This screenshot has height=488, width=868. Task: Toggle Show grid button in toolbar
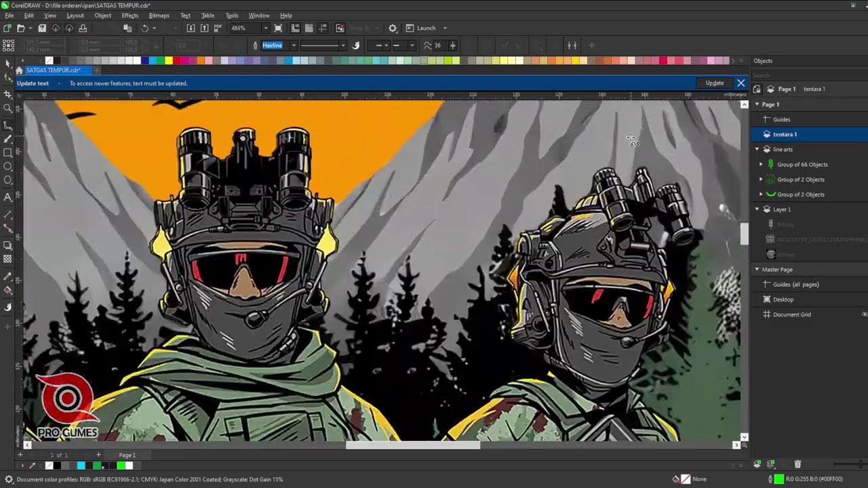point(309,28)
